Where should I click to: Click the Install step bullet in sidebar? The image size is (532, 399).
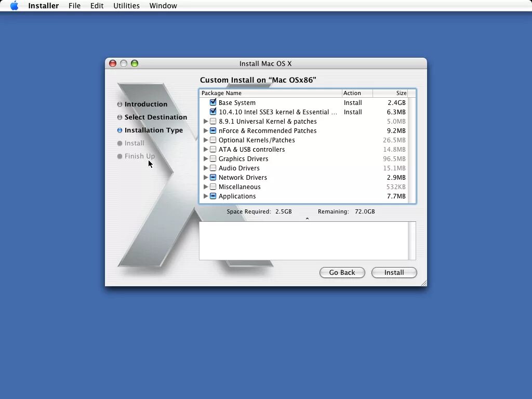(x=119, y=143)
